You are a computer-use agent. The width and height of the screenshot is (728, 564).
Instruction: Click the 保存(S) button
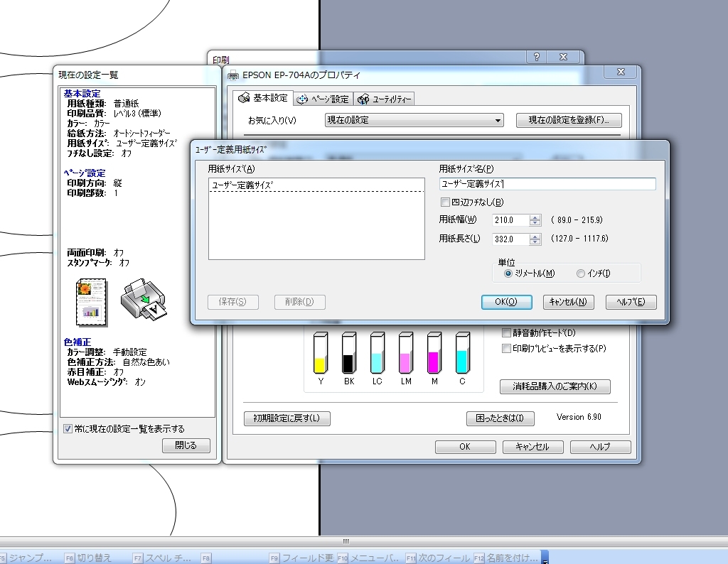click(233, 302)
